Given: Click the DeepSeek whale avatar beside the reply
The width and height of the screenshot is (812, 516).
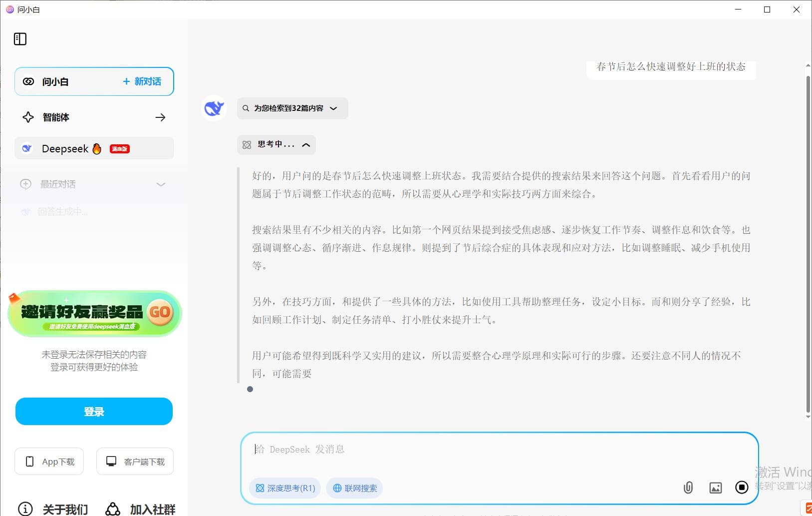Looking at the screenshot, I should tap(214, 108).
